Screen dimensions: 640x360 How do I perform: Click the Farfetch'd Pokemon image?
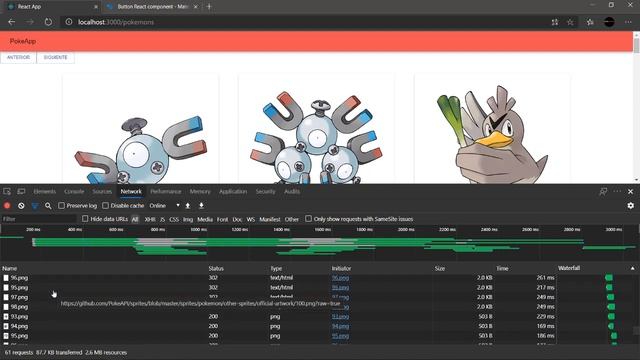click(492, 134)
